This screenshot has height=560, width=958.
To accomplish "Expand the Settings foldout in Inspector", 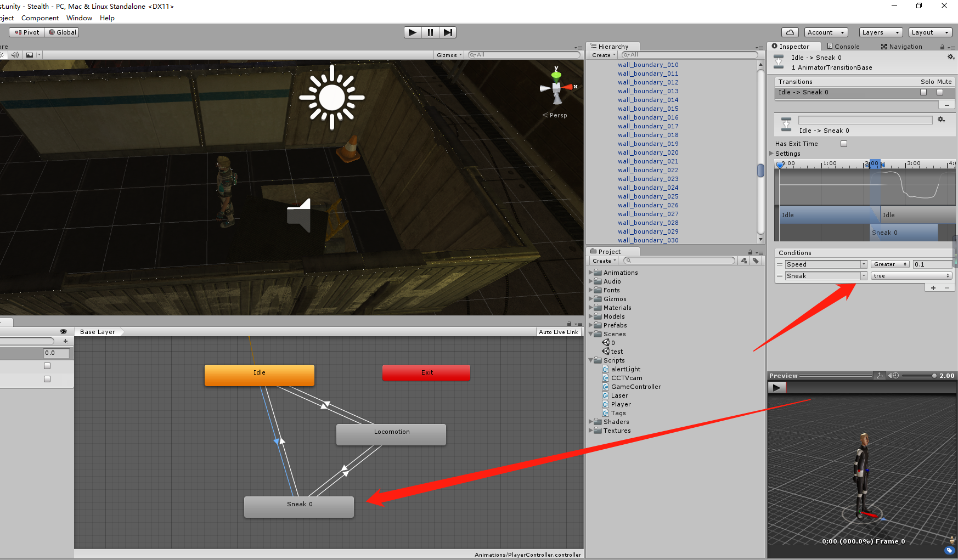I will [x=771, y=154].
